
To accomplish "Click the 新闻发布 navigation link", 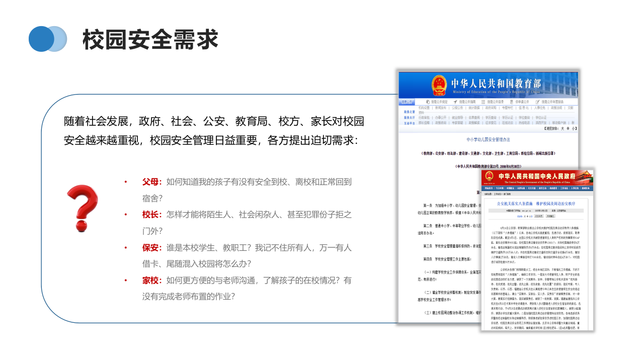I will (x=440, y=108).
